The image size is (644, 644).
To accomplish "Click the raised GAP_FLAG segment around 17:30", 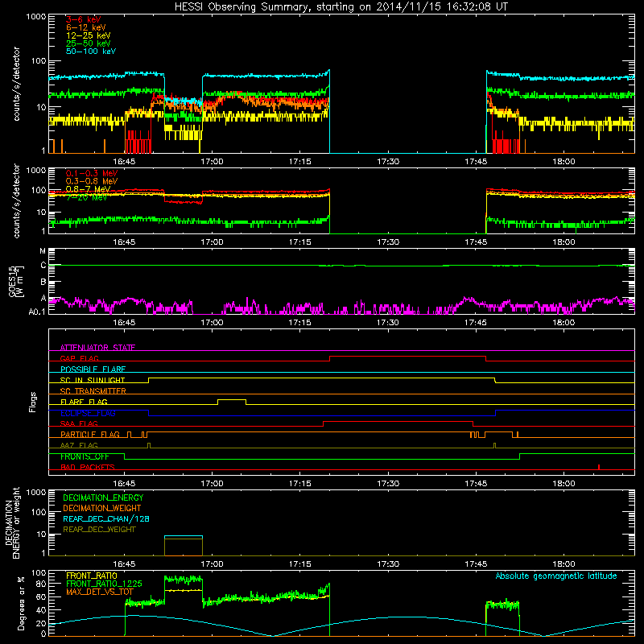I will click(407, 357).
